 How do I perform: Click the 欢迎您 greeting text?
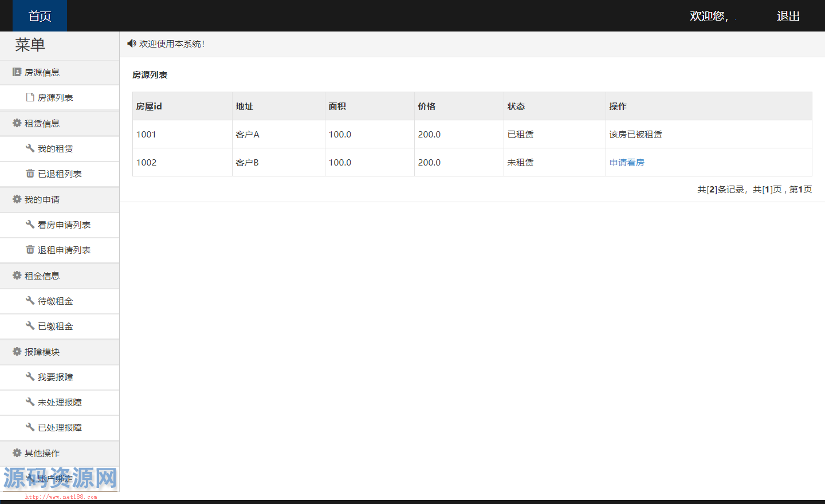tap(709, 16)
